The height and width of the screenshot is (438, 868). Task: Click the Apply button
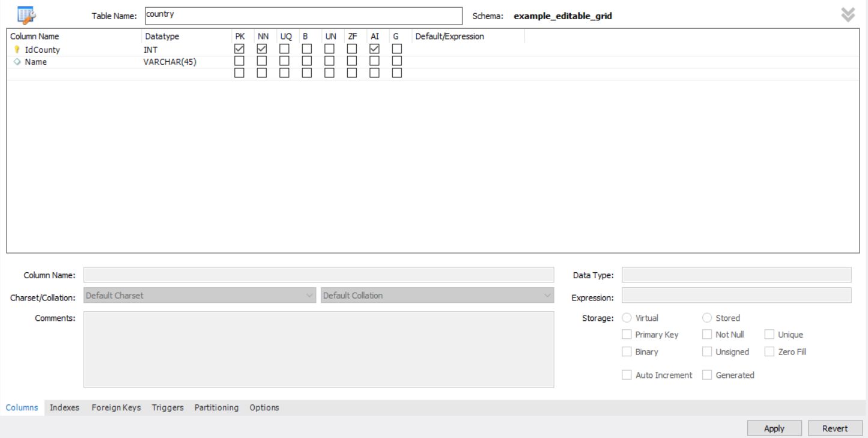(774, 428)
